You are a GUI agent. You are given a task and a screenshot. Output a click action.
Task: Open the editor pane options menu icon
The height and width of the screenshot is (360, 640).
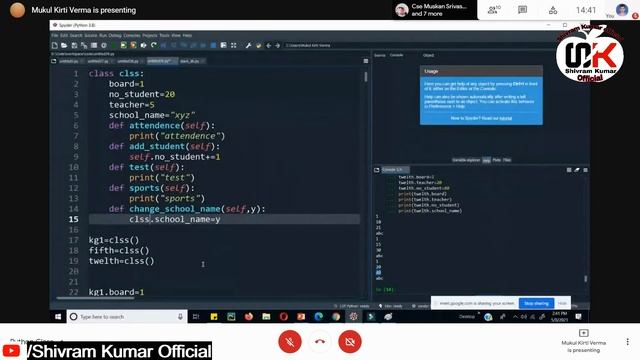tap(366, 61)
